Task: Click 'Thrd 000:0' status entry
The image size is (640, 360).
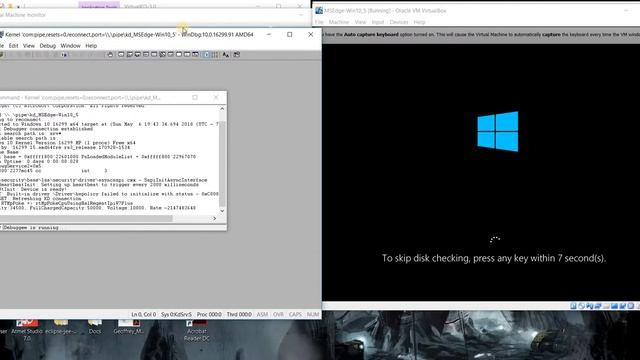Action: coord(239,315)
